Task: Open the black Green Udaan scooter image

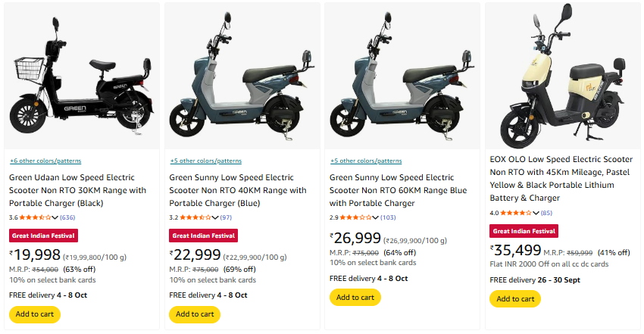Action: tap(82, 76)
